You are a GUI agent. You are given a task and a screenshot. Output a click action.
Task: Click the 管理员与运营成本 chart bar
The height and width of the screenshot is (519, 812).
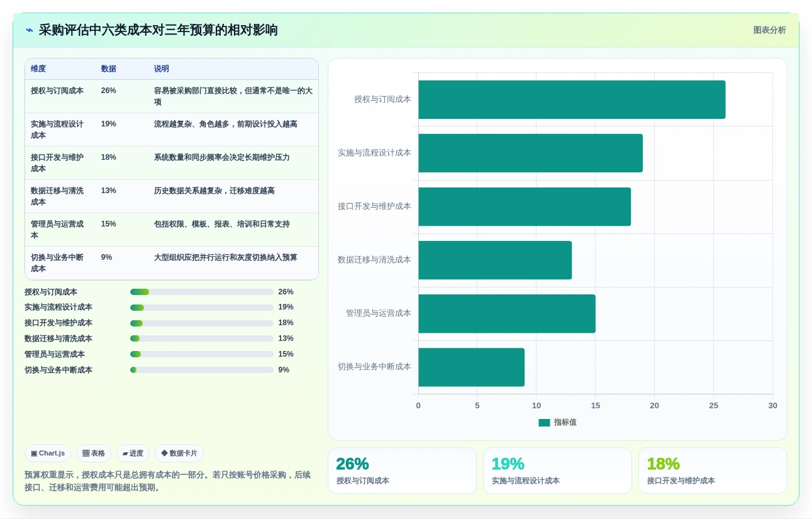[507, 313]
